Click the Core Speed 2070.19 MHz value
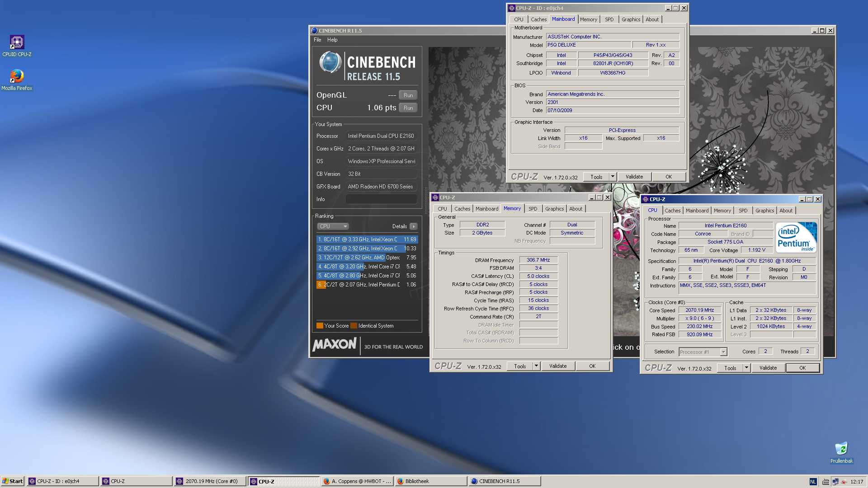The width and height of the screenshot is (868, 488). [699, 310]
